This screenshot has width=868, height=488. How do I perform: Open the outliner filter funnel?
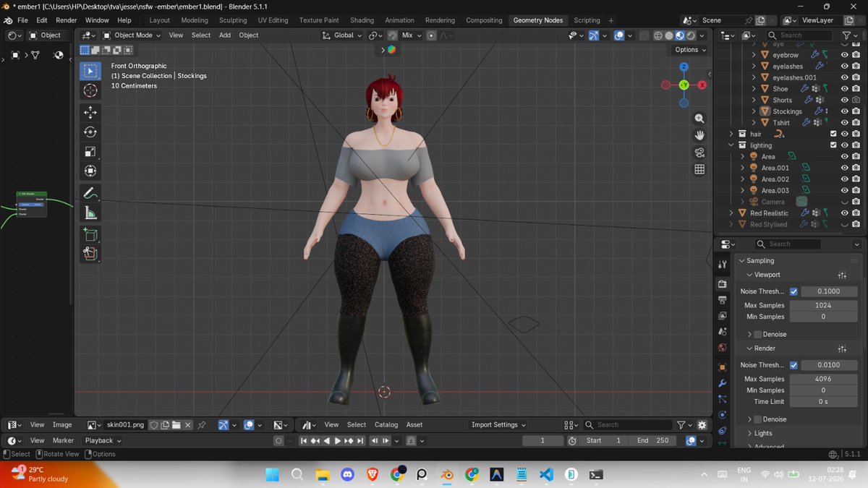point(846,35)
